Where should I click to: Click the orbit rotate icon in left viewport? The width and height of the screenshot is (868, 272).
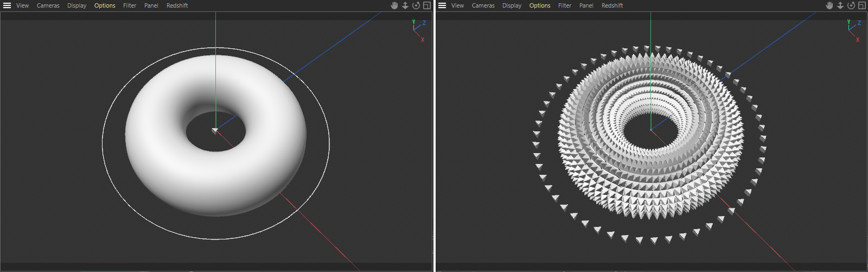coord(416,5)
